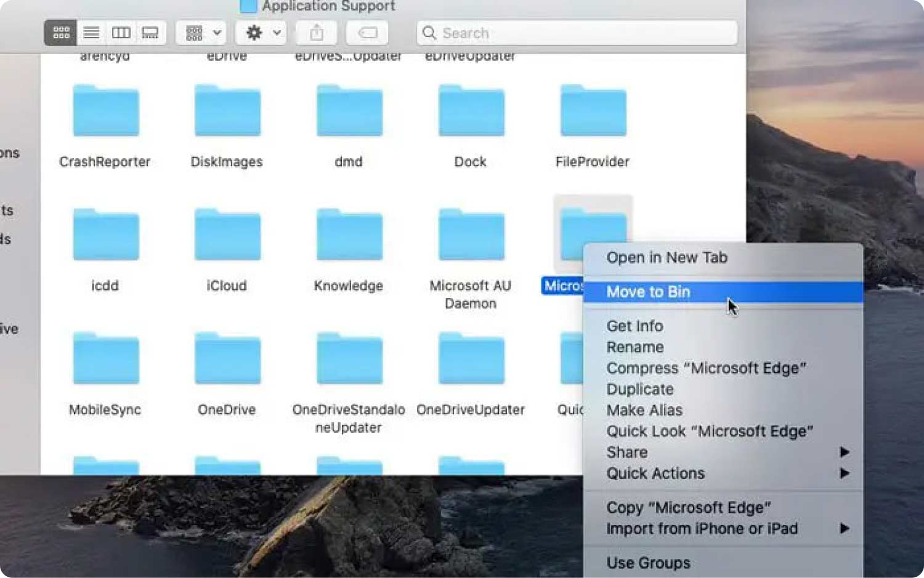
Task: Click the highlighted Microsoft Edge folder label
Action: point(562,286)
